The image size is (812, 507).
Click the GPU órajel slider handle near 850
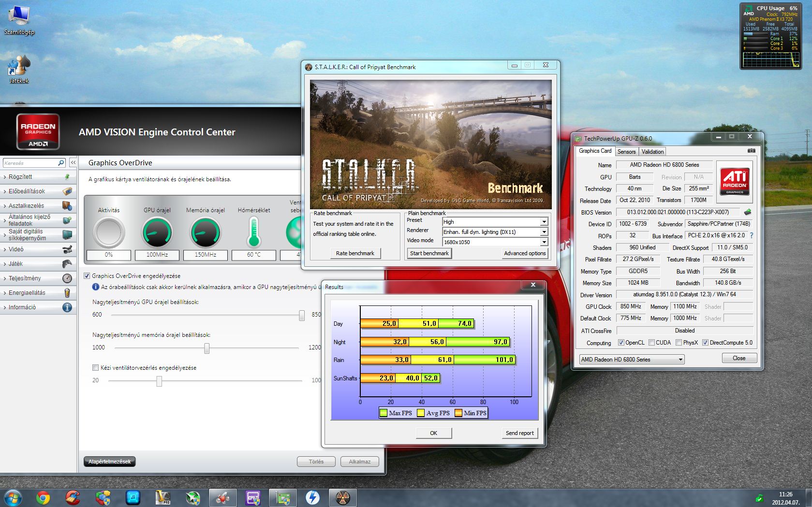(x=302, y=315)
